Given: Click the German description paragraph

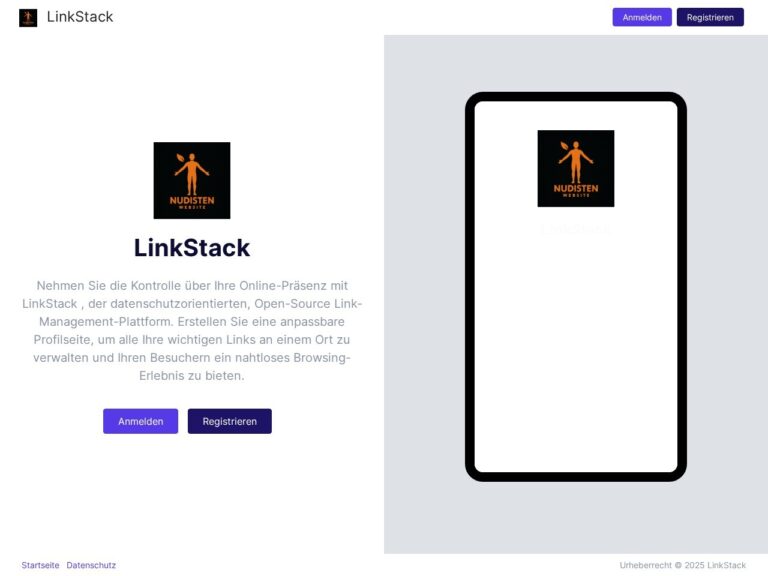Looking at the screenshot, I should pyautogui.click(x=192, y=331).
